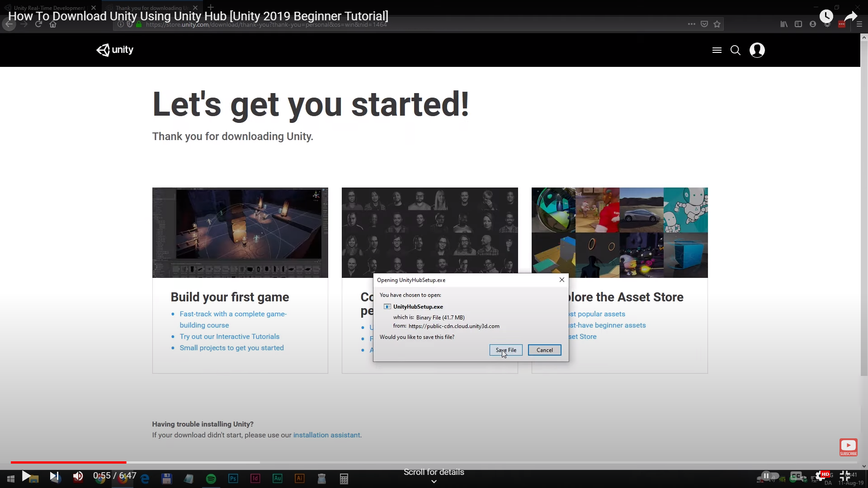Close the Unity Real-Time Development tab
868x488 pixels.
[93, 8]
